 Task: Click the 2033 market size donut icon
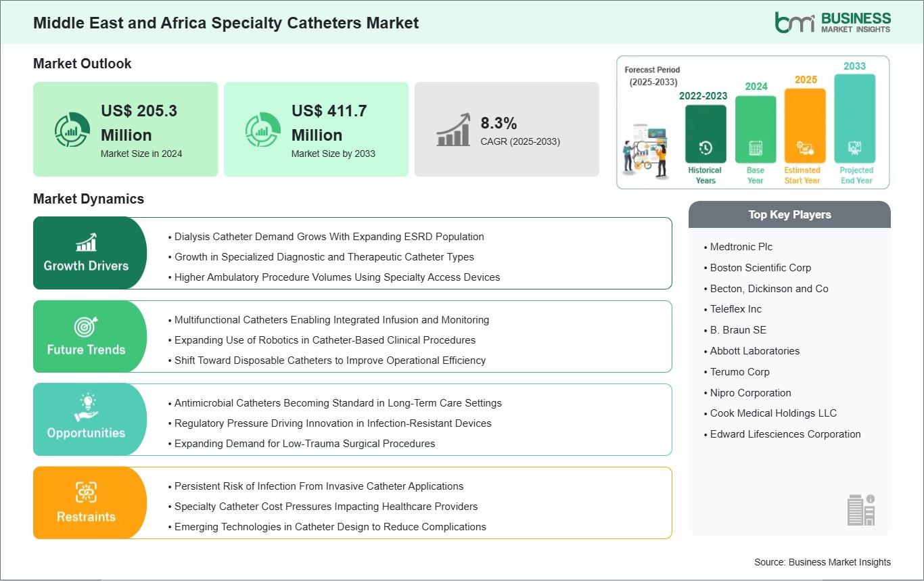tap(263, 129)
